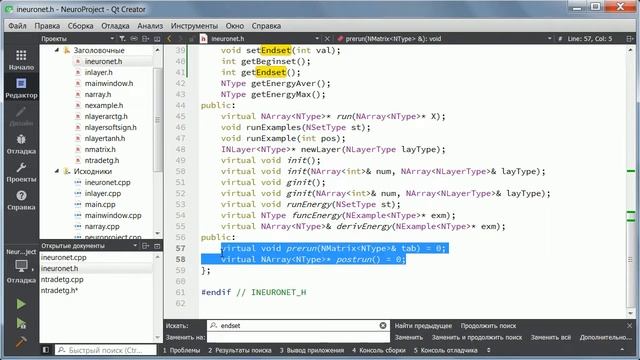640x360 pixels.
Task: Click the Line: 57, Col: 5 indicator
Action: (x=589, y=39)
